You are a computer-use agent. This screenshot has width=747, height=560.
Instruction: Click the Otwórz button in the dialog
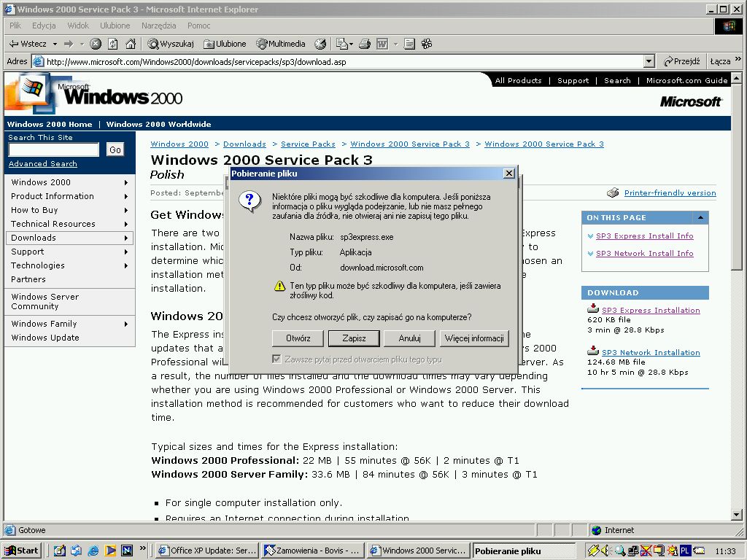tap(298, 338)
